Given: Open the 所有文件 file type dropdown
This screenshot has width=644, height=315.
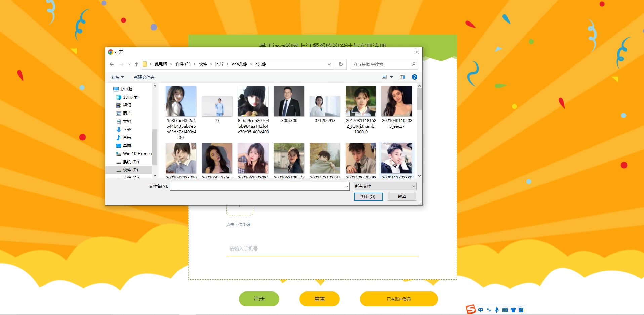Looking at the screenshot, I should pos(385,186).
